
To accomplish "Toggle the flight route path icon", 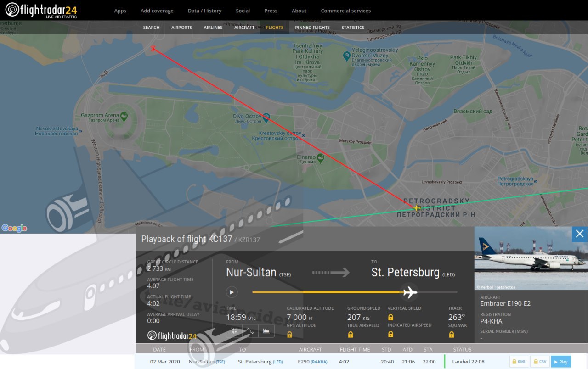I will tap(250, 330).
